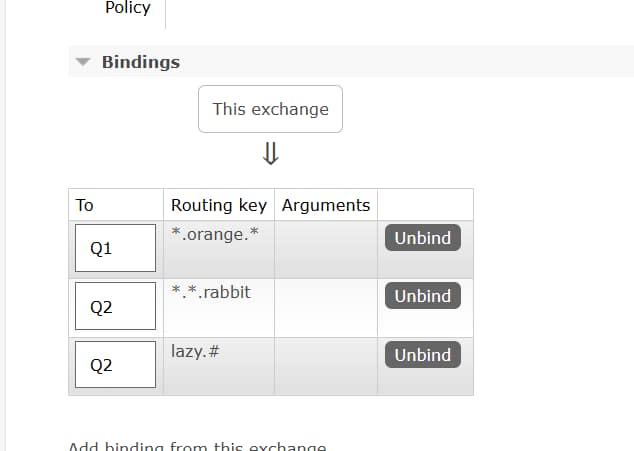Click empty Arguments cell in Q1 row
This screenshot has width=634, height=451.
click(x=326, y=249)
